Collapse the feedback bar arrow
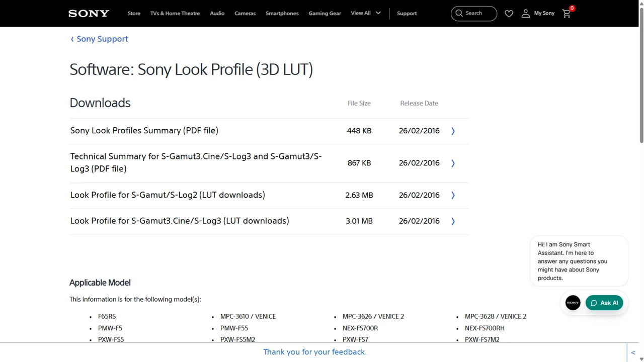Viewport: 644px width, 362px height. [633, 352]
